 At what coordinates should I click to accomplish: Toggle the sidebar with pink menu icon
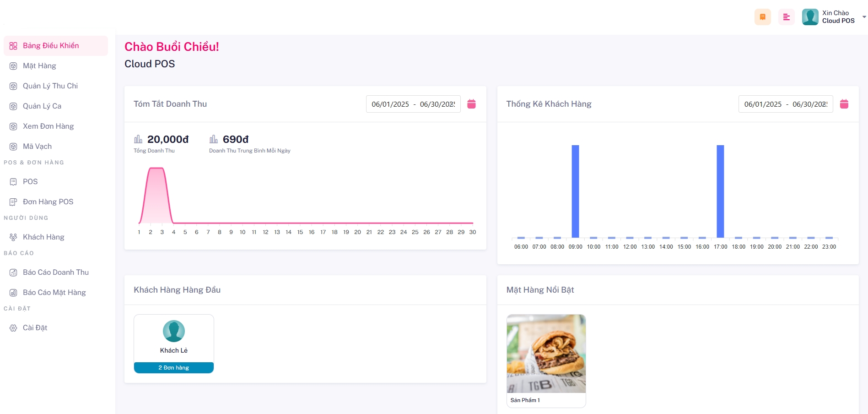point(786,17)
